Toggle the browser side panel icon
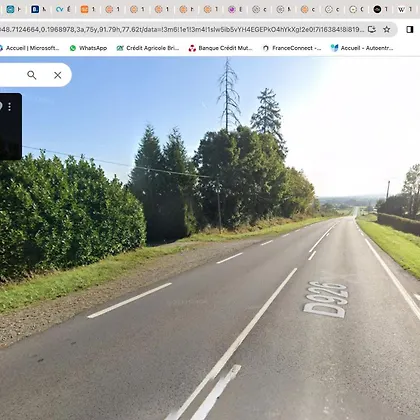This screenshot has width=420, height=420. click(x=410, y=29)
